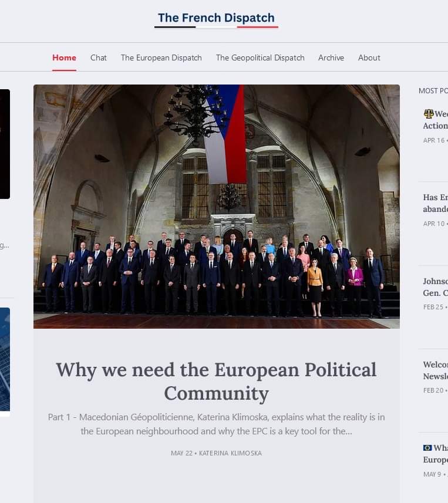
Task: Click The French Dispatch site title
Action: pos(216,18)
